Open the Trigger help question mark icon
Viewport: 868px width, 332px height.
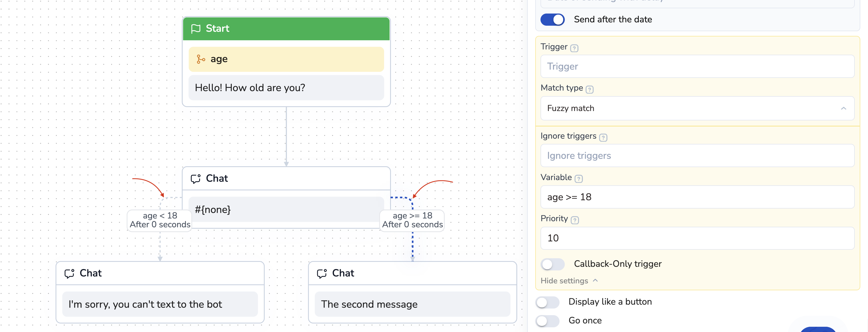574,48
